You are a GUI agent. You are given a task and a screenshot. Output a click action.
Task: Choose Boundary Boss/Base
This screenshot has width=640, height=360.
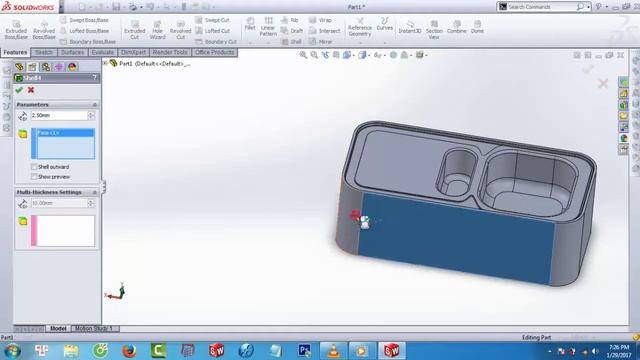[x=88, y=42]
